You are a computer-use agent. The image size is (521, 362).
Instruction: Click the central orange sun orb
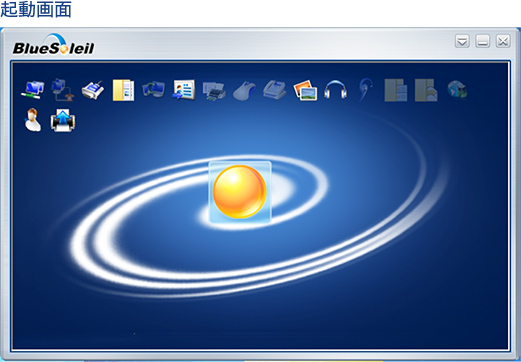[x=240, y=192]
